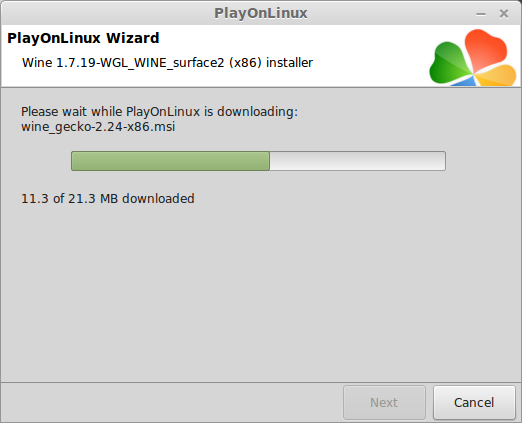The height and width of the screenshot is (423, 522).
Task: Click the PlayOnLinux window title text
Action: (x=261, y=13)
